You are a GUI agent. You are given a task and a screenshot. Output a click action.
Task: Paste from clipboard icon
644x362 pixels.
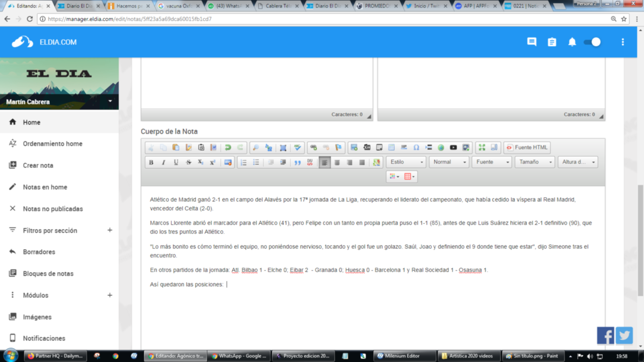176,148
